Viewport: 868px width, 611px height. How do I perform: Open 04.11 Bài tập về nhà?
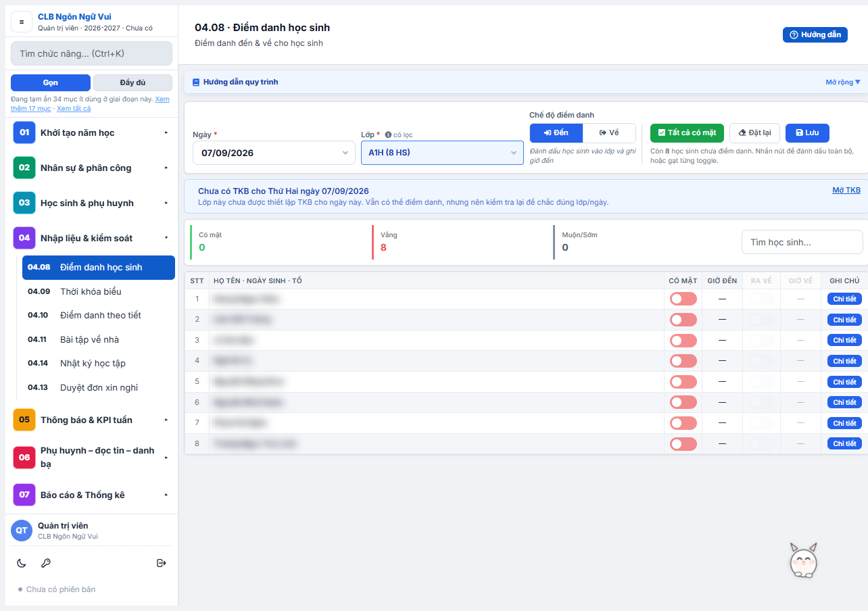99,339
